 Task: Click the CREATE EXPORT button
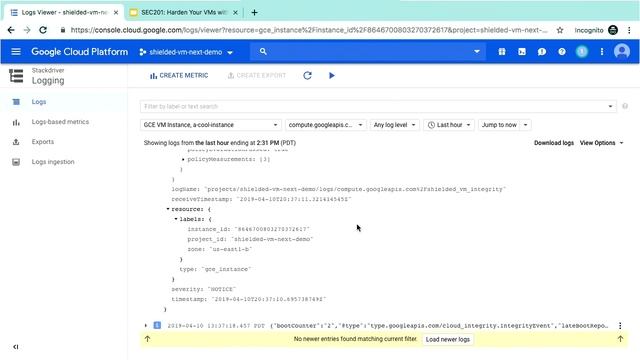click(256, 76)
